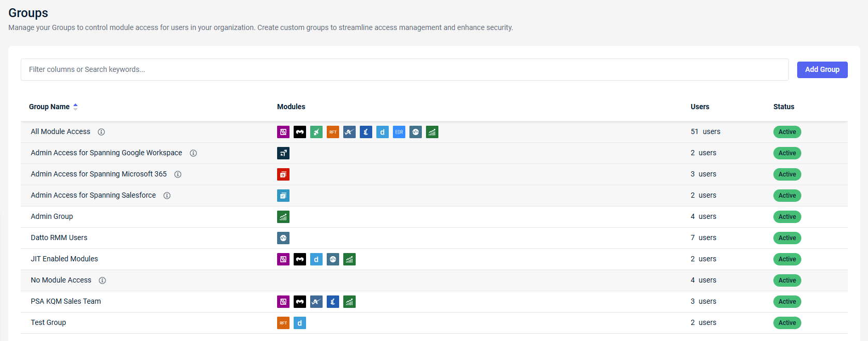Click black 'm' icon in JIT Enabled Modules row
This screenshot has height=341, width=868.
(x=300, y=259)
